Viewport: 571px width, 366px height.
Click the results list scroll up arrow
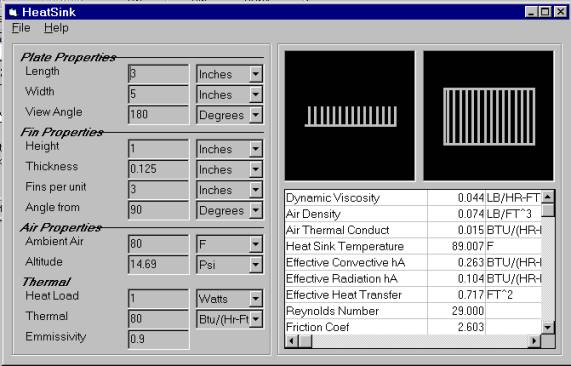[547, 197]
